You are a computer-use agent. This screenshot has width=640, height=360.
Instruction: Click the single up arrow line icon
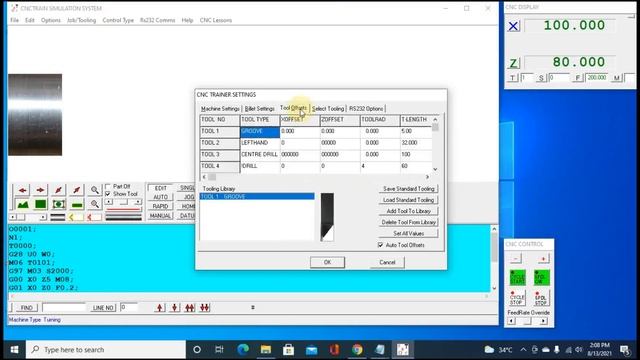pos(160,307)
